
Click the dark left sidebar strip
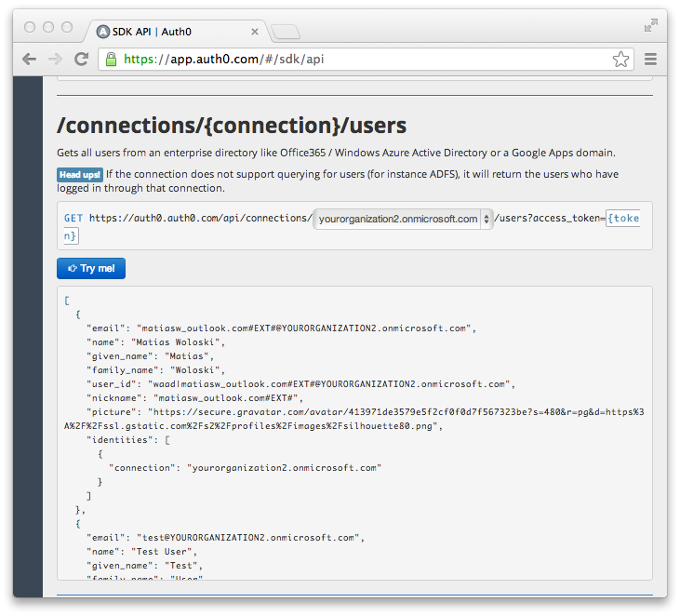(x=28, y=337)
